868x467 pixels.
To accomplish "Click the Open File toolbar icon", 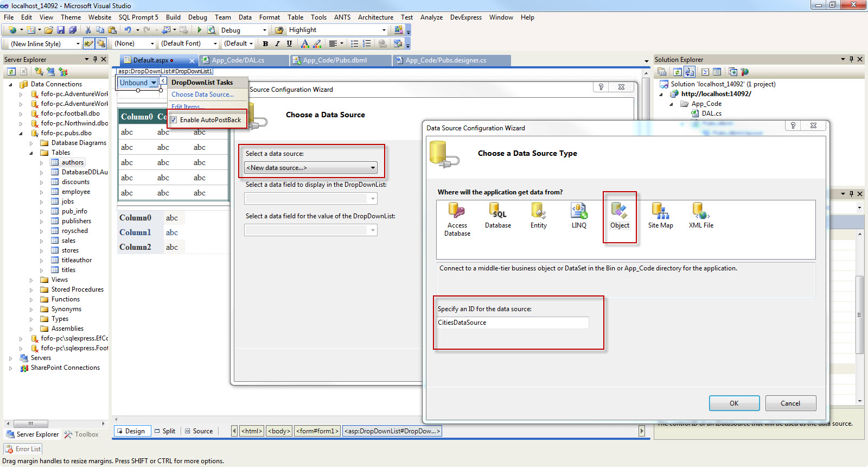I will [x=49, y=30].
